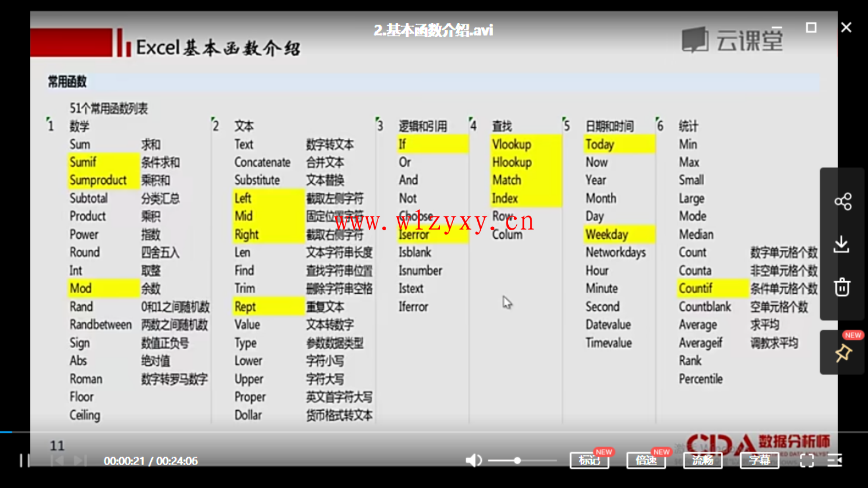Pause the video playback
The image size is (868, 488).
pyautogui.click(x=24, y=461)
